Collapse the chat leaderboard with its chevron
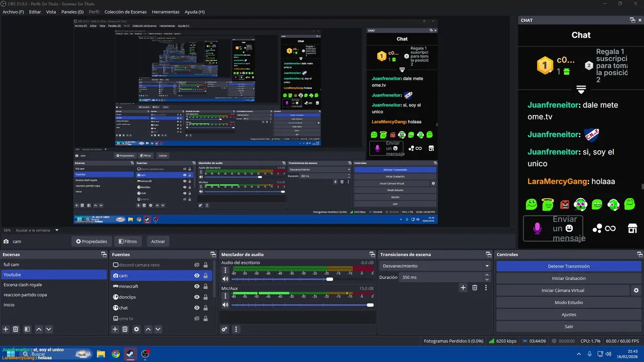This screenshot has height=362, width=644. tap(581, 89)
